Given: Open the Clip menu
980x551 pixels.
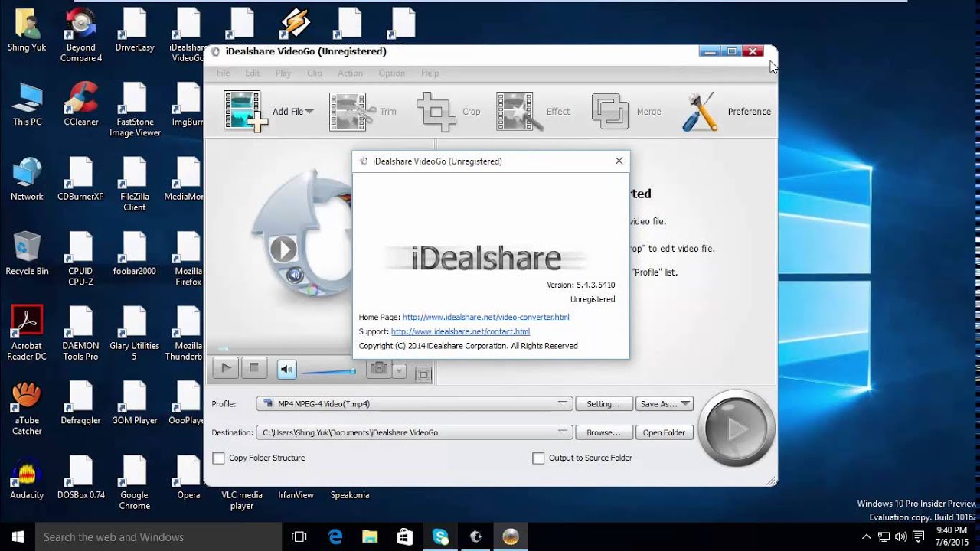Looking at the screenshot, I should [x=314, y=73].
